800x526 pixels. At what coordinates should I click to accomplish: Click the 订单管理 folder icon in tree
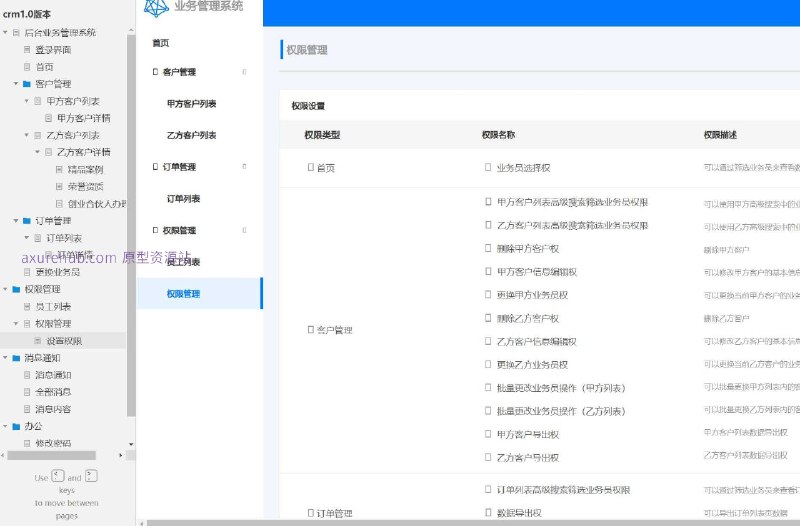27,220
